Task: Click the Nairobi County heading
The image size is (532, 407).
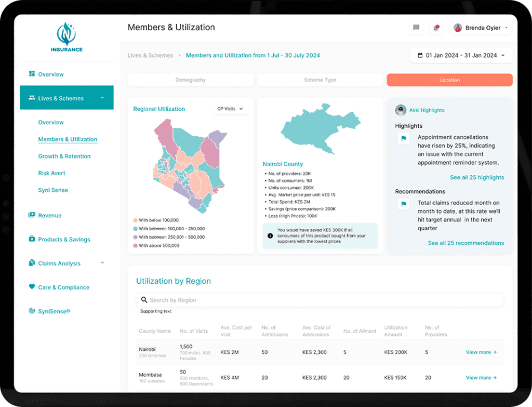Action: click(283, 164)
